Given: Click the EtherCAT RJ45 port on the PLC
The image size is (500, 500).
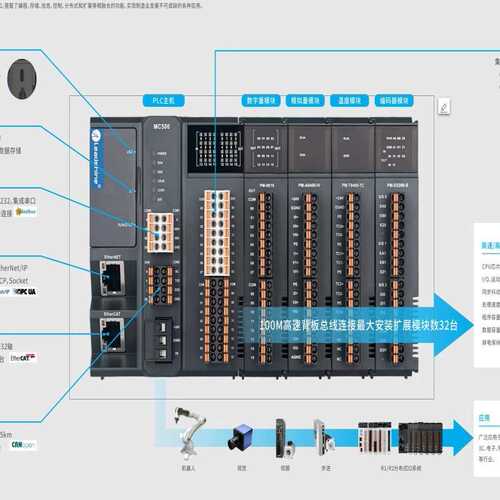Looking at the screenshot, I should [112, 334].
